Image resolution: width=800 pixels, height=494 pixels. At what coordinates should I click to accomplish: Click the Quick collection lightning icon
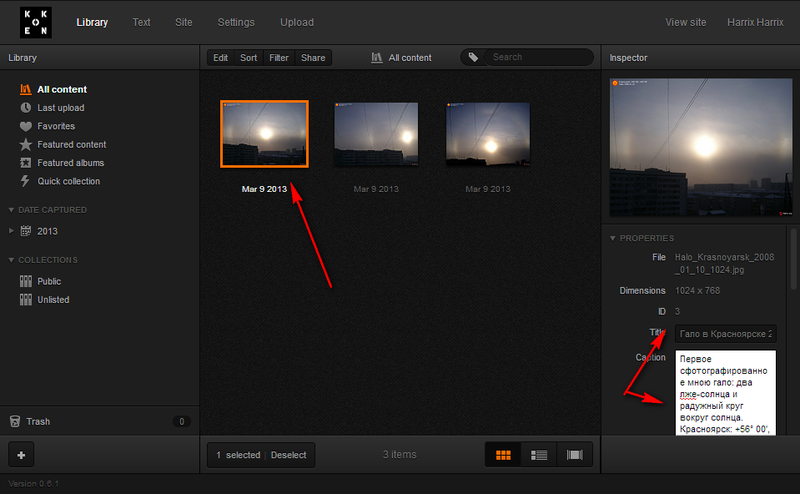point(25,181)
